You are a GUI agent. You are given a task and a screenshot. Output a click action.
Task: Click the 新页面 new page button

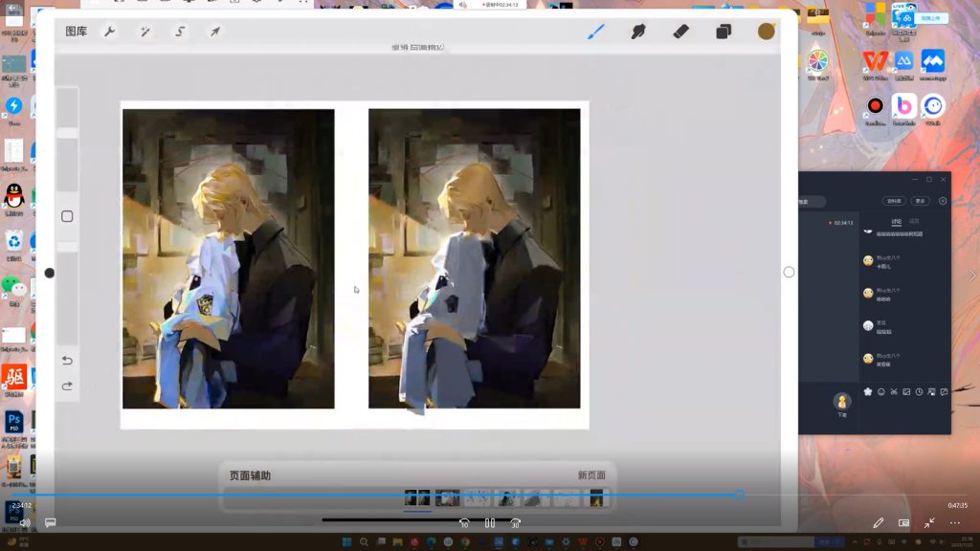click(x=591, y=475)
